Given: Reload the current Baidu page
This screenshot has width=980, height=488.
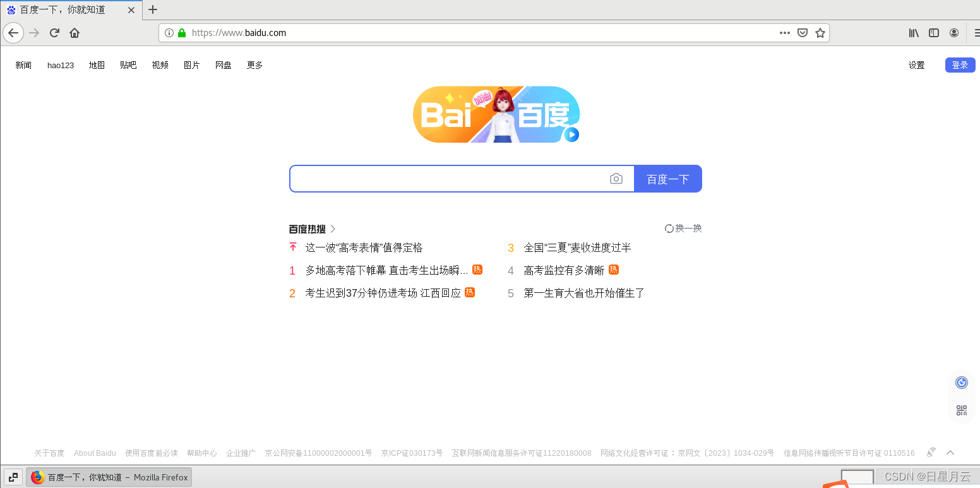Looking at the screenshot, I should [x=55, y=33].
